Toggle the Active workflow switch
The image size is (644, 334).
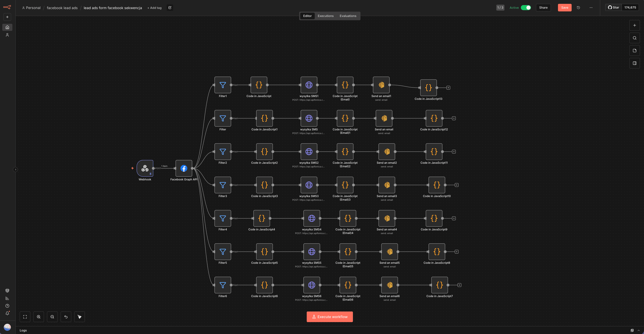click(x=526, y=8)
